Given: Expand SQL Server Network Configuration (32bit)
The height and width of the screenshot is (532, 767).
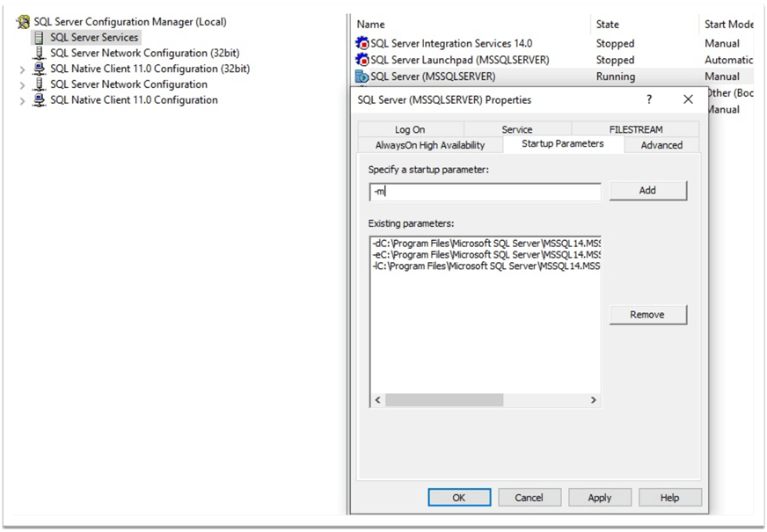Looking at the screenshot, I should click(23, 53).
